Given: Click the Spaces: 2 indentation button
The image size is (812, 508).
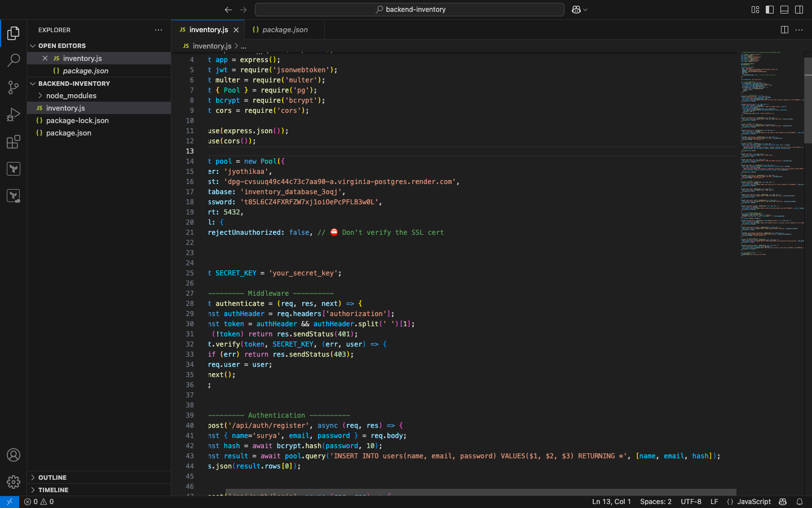Looking at the screenshot, I should coord(655,502).
